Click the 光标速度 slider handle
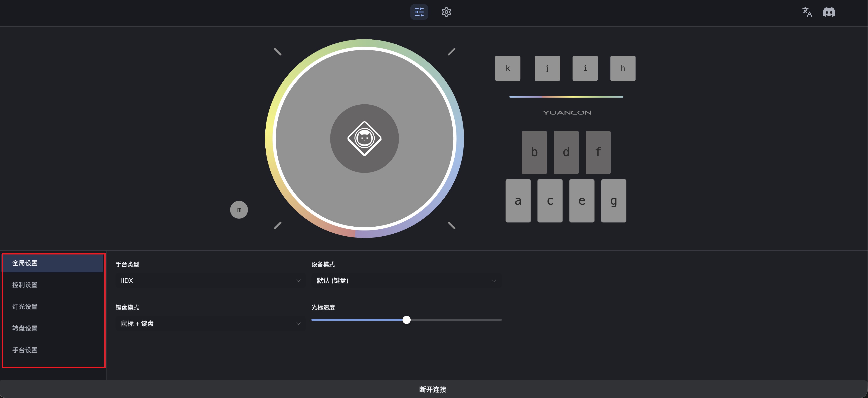The height and width of the screenshot is (398, 868). (406, 320)
